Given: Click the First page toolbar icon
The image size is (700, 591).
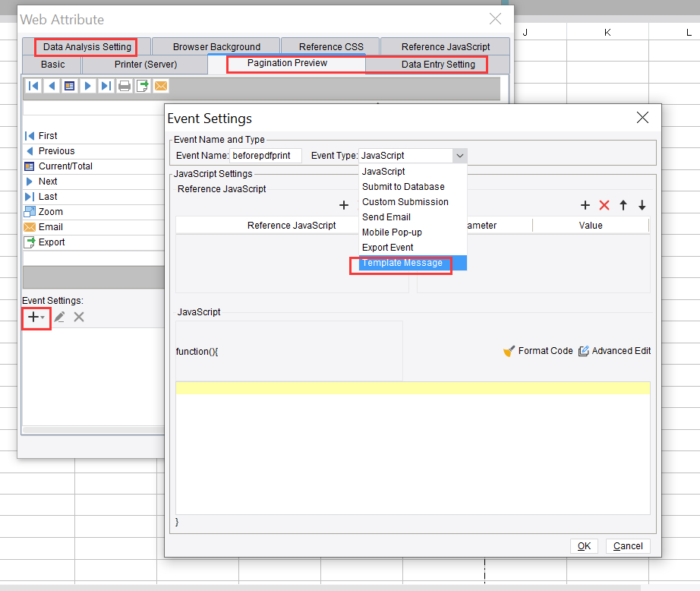Looking at the screenshot, I should tap(33, 86).
